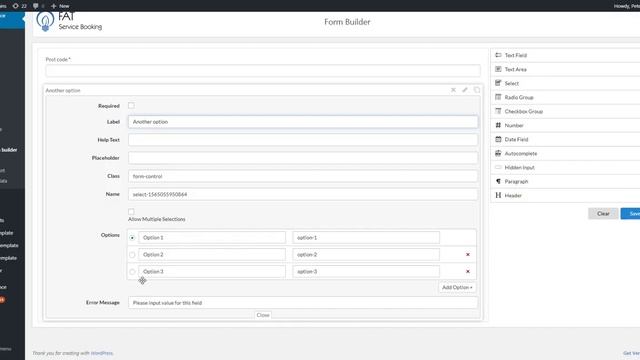The height and width of the screenshot is (360, 640).
Task: Click the Class field with form-control
Action: tap(303, 176)
